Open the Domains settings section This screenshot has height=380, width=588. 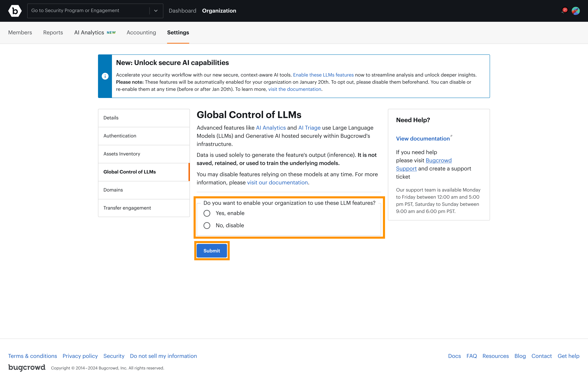click(x=113, y=190)
